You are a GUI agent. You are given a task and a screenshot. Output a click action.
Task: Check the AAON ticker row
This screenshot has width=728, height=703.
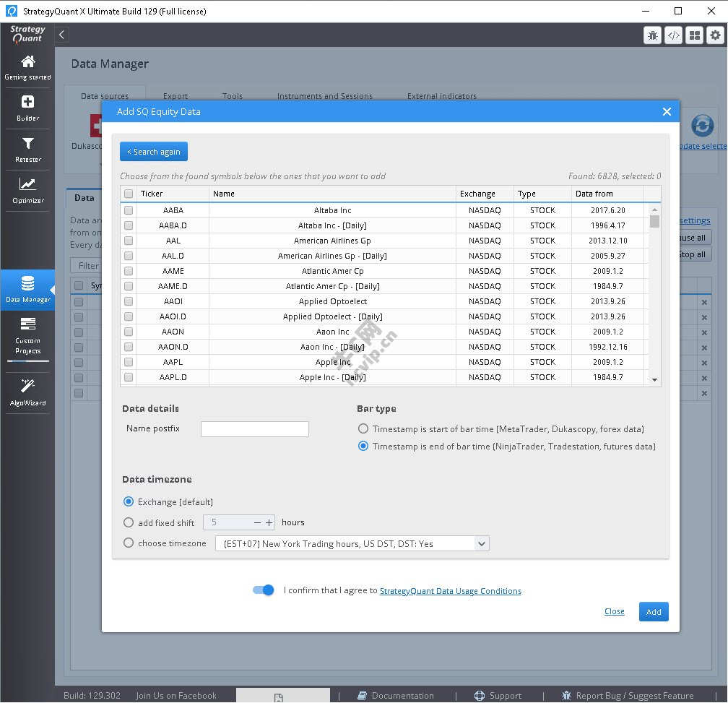click(x=129, y=332)
